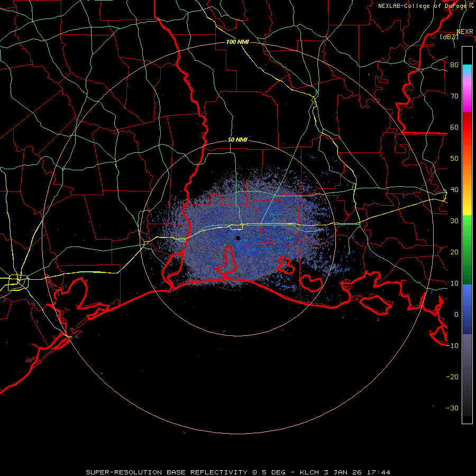Click the "60" value on the dBZ scale
This screenshot has width=476, height=476.
[454, 127]
